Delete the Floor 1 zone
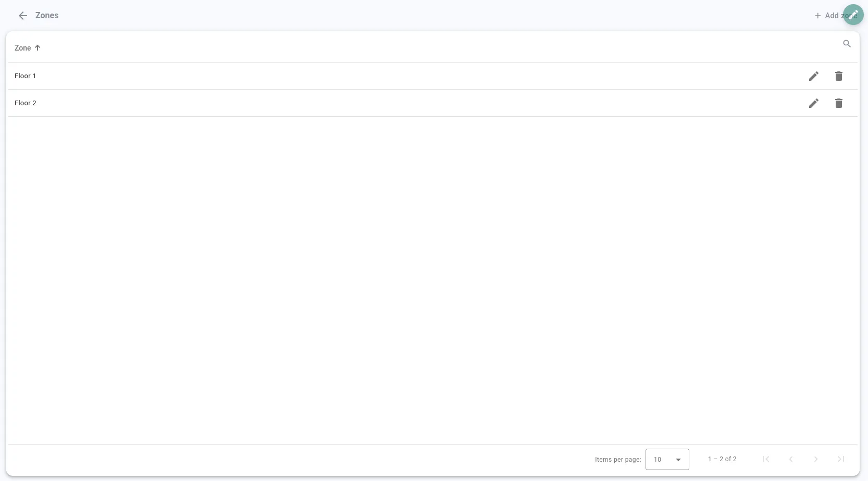 838,76
